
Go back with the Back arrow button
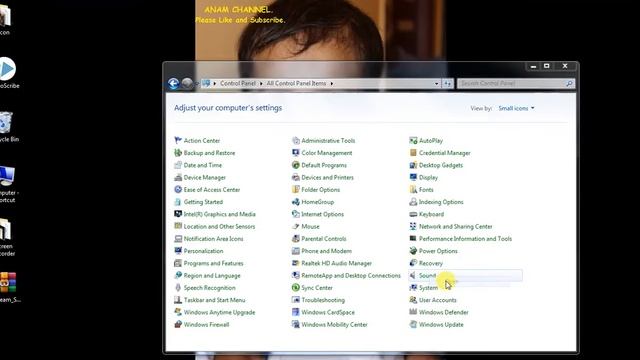point(173,83)
